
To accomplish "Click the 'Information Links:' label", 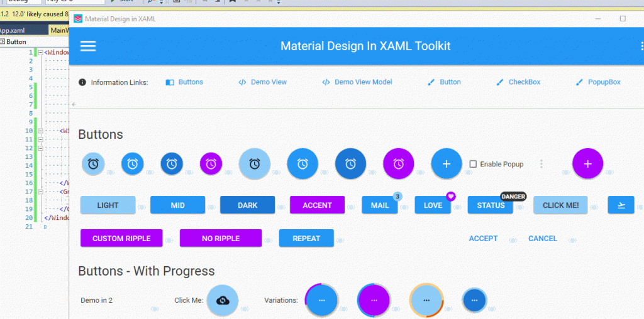I will click(119, 82).
